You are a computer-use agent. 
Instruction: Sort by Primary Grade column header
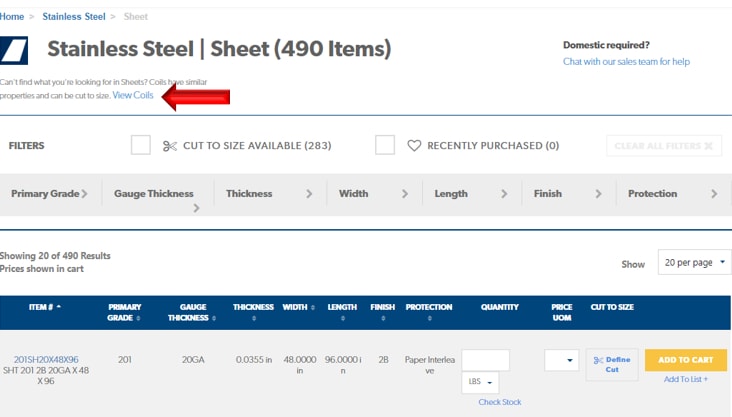124,312
